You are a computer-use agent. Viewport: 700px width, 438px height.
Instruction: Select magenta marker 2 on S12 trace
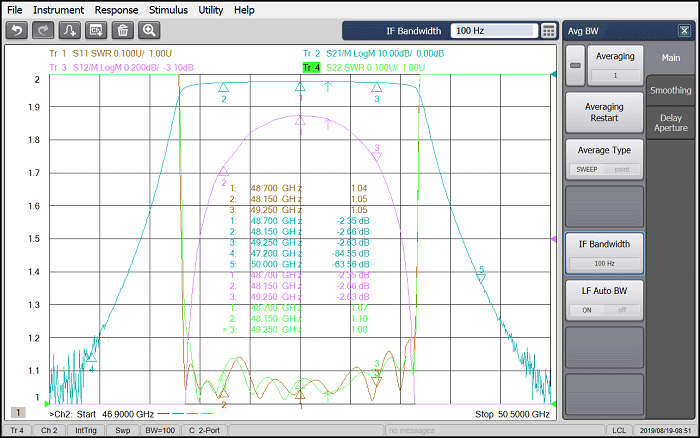(223, 171)
